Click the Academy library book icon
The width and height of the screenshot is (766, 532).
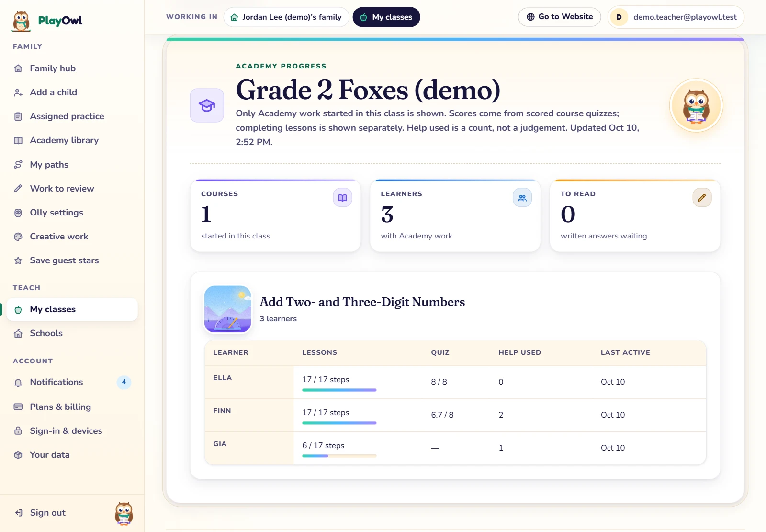(18, 140)
